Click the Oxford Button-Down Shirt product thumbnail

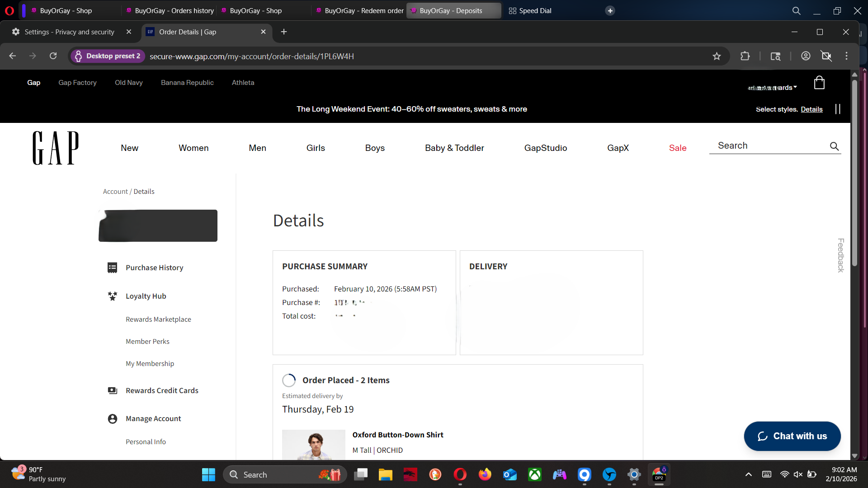point(313,445)
